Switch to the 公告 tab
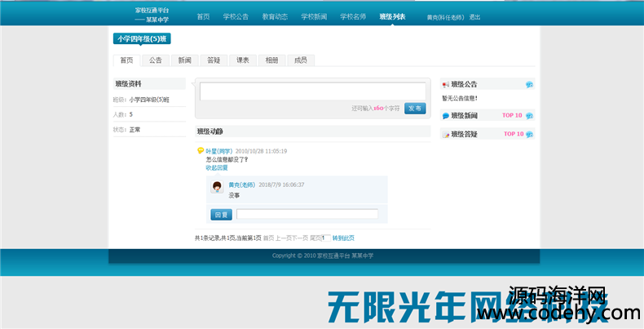The image size is (644, 329). (x=155, y=60)
